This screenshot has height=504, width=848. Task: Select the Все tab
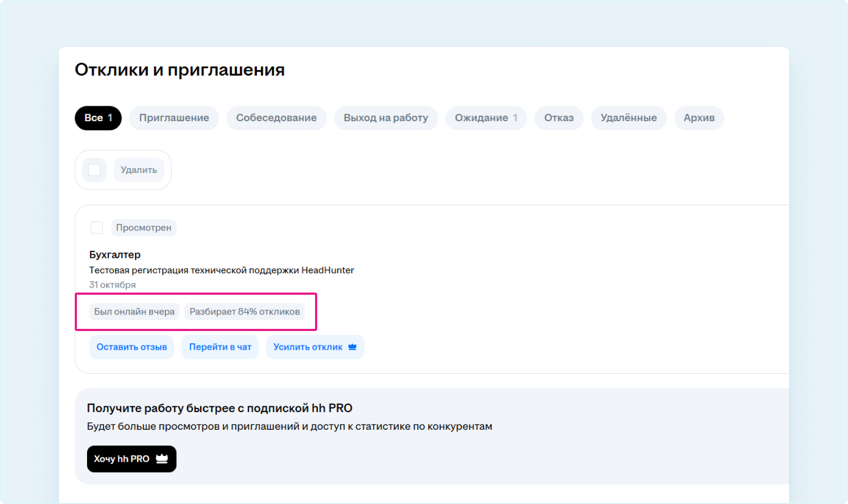[x=98, y=118]
